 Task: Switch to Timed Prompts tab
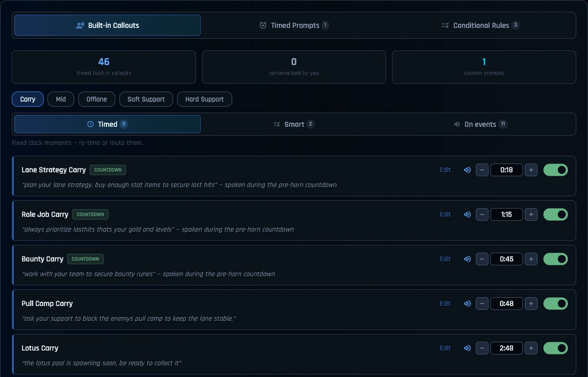294,25
